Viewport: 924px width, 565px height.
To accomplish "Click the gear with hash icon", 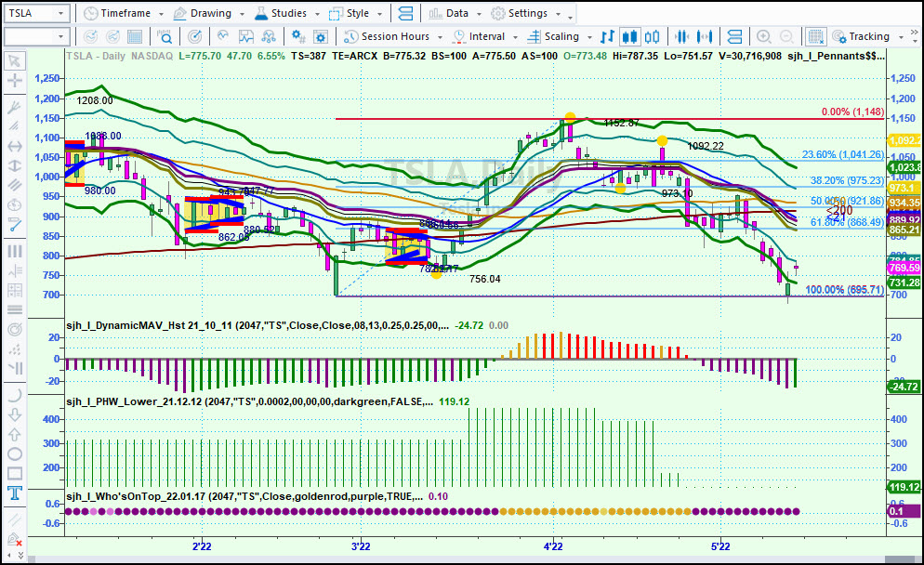I will pos(298,36).
